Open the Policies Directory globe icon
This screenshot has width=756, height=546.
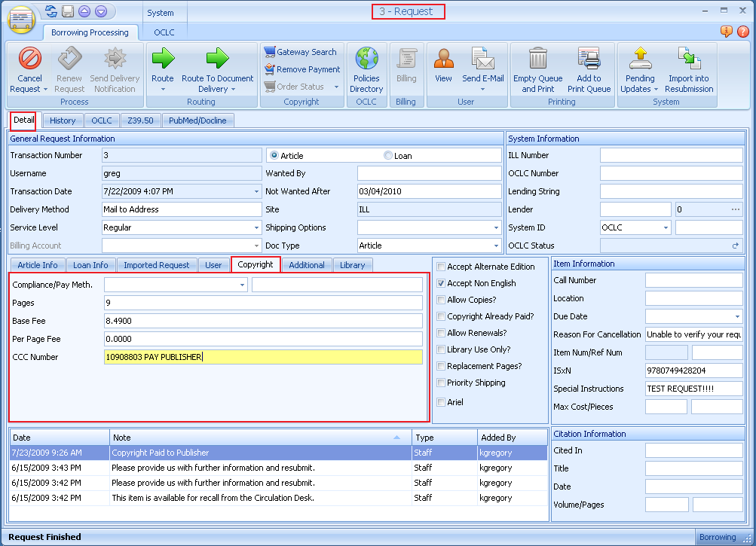pos(366,59)
